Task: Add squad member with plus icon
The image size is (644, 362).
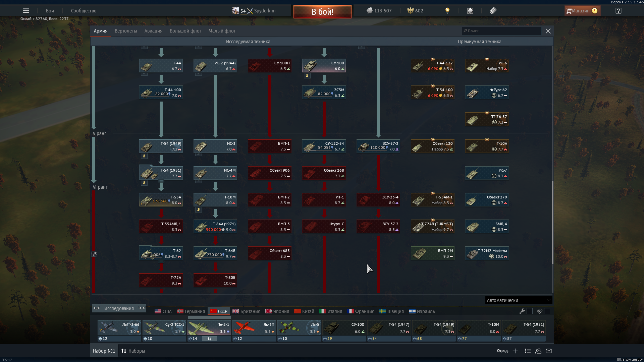Action: (x=515, y=351)
